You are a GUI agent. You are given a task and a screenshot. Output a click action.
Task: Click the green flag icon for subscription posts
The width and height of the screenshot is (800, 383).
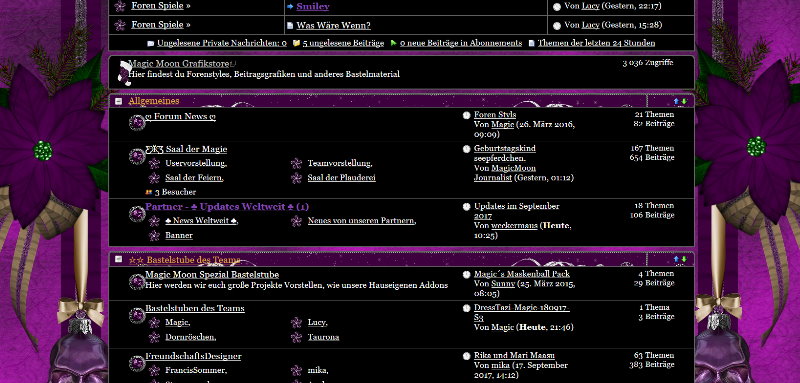[x=393, y=44]
